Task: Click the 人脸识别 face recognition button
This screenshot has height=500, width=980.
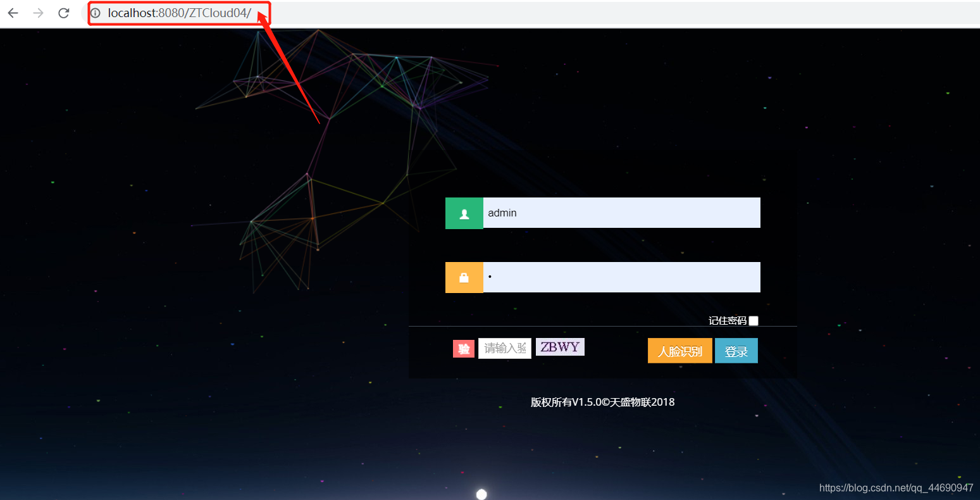Action: (680, 351)
